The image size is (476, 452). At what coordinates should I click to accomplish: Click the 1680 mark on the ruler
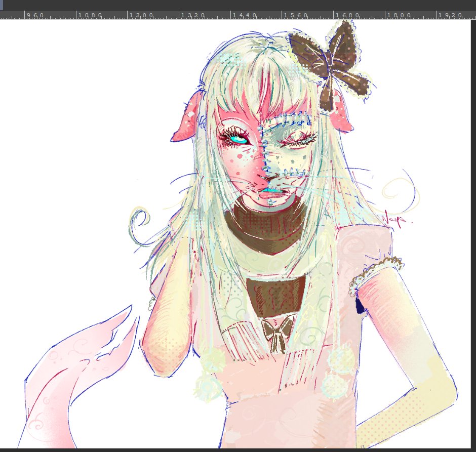point(347,15)
